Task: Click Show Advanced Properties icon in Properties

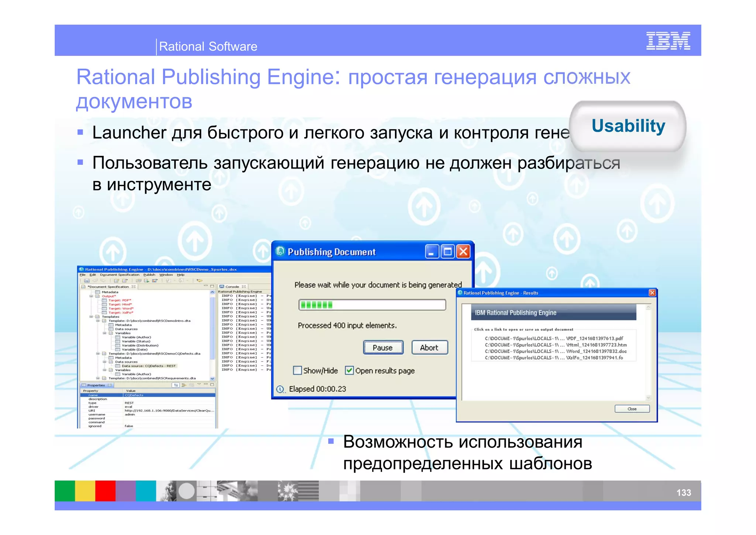Action: tap(183, 385)
